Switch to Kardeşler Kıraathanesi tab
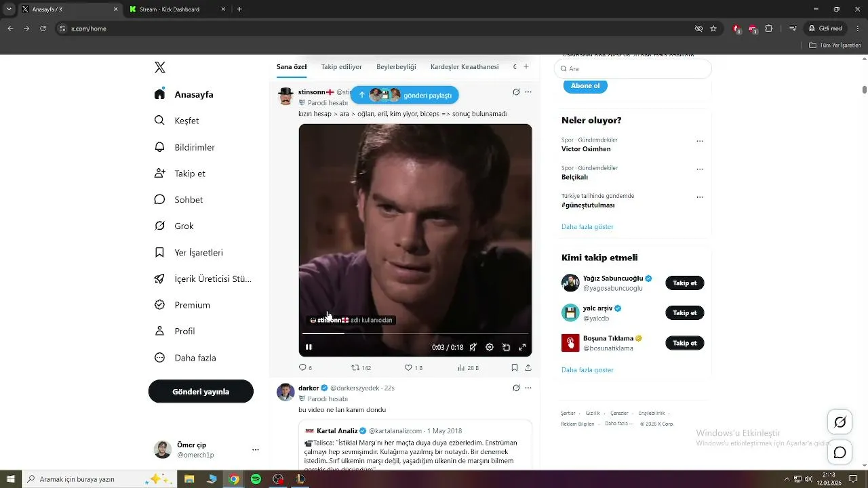The image size is (868, 488). [465, 67]
